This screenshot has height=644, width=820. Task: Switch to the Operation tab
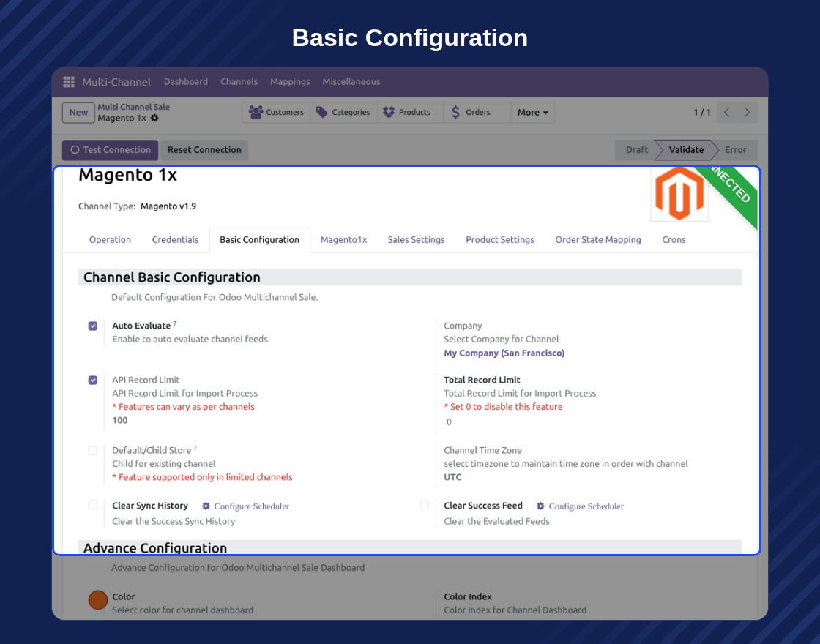click(x=110, y=240)
